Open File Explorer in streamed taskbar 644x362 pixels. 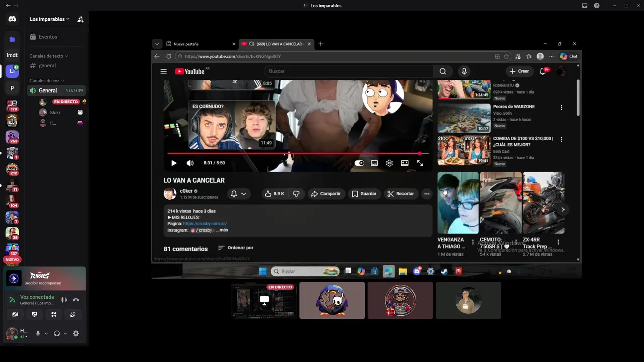point(403,271)
